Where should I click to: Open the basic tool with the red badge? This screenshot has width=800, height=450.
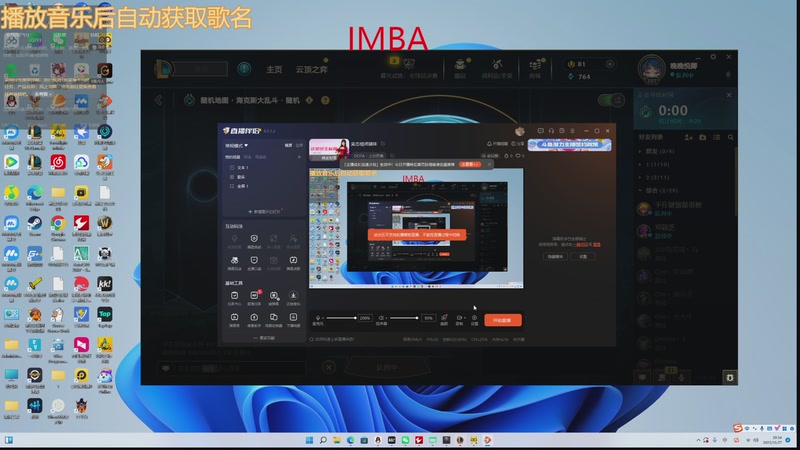pos(254,297)
